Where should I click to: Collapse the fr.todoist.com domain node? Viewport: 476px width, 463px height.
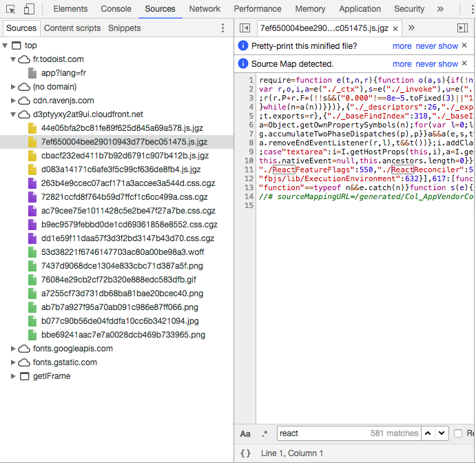tap(13, 59)
